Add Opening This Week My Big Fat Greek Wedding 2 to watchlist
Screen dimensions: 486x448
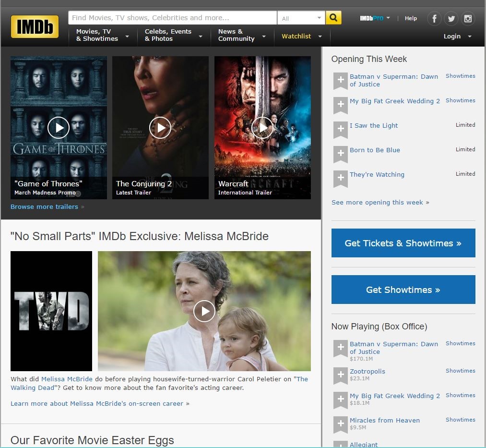point(340,106)
